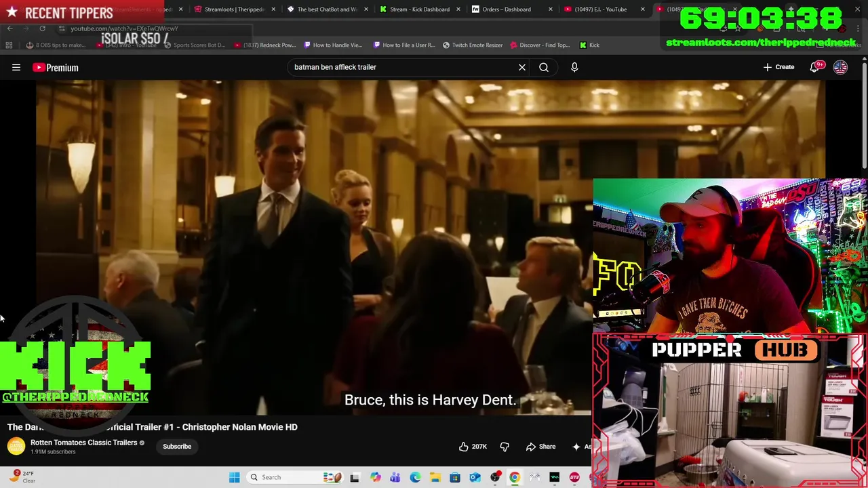868x488 pixels.
Task: Click the video title text
Action: (153, 427)
